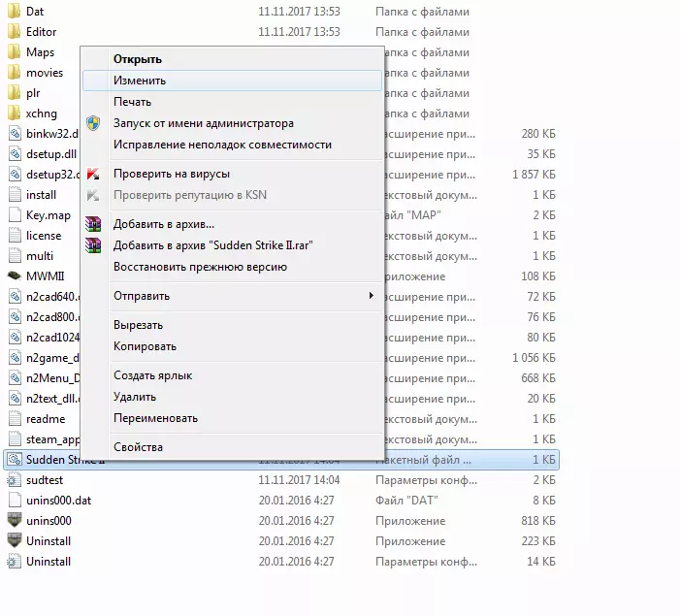Select the plr folder icon
The height and width of the screenshot is (616, 680).
(x=15, y=93)
